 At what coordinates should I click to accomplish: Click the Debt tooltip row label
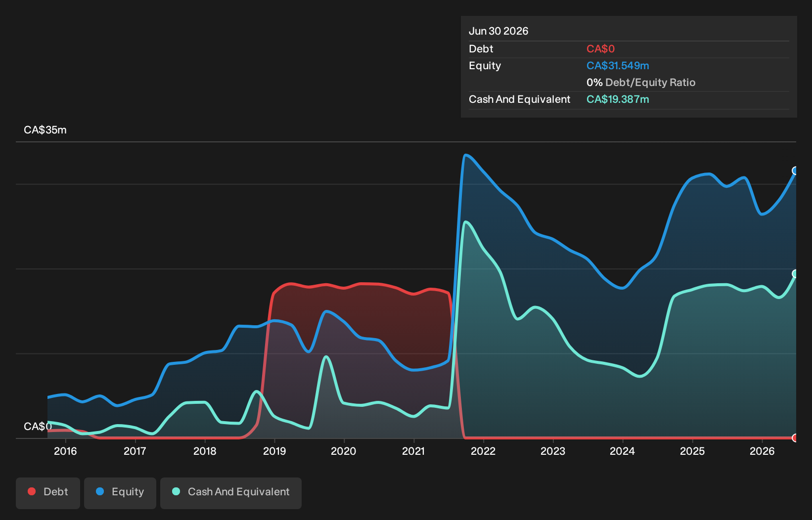(481, 49)
